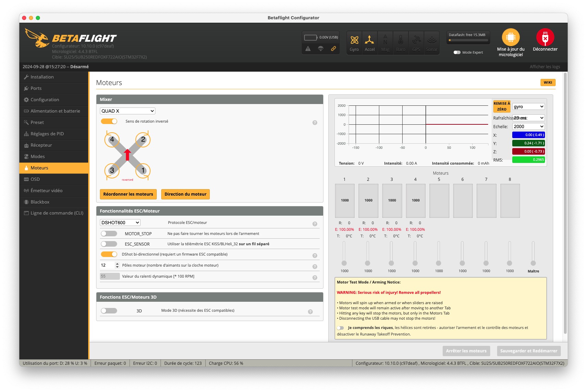587x392 pixels.
Task: Open the Rafraîchissement 20 ms dropdown
Action: pos(528,118)
